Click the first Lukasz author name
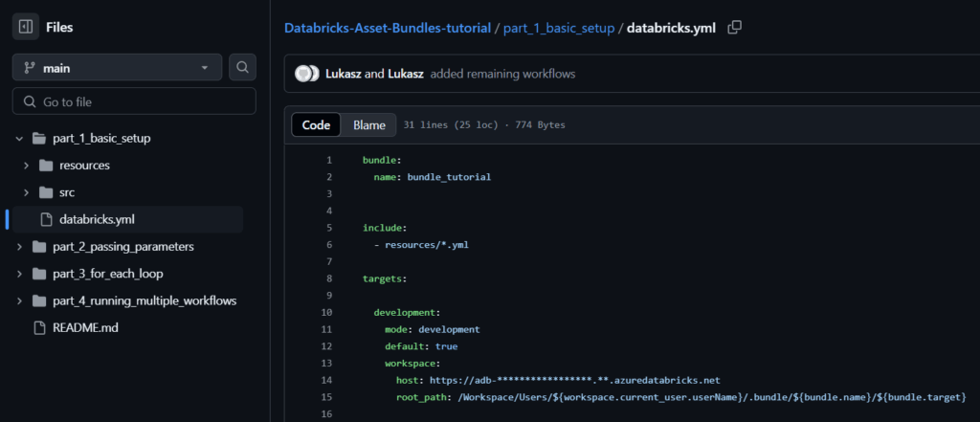 344,74
